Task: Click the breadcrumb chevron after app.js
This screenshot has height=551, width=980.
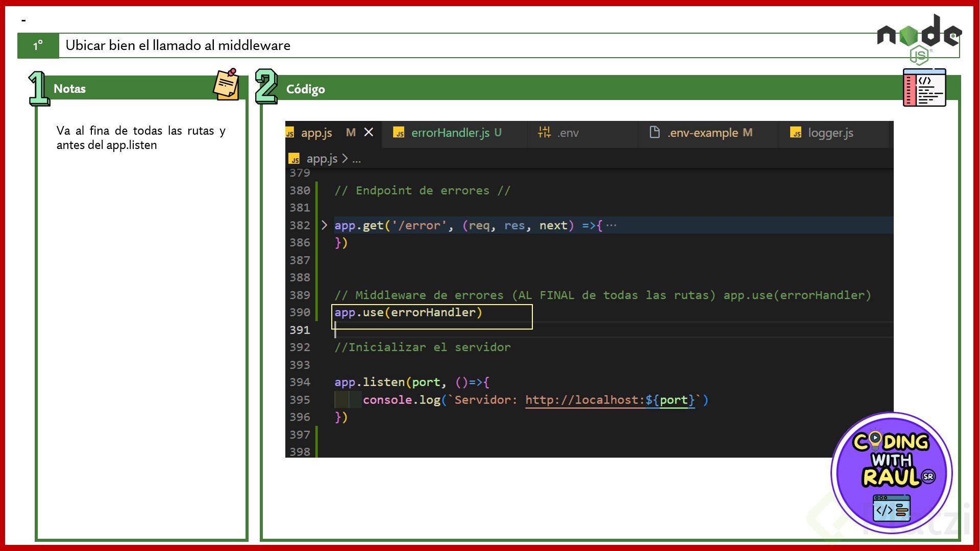Action: point(345,159)
